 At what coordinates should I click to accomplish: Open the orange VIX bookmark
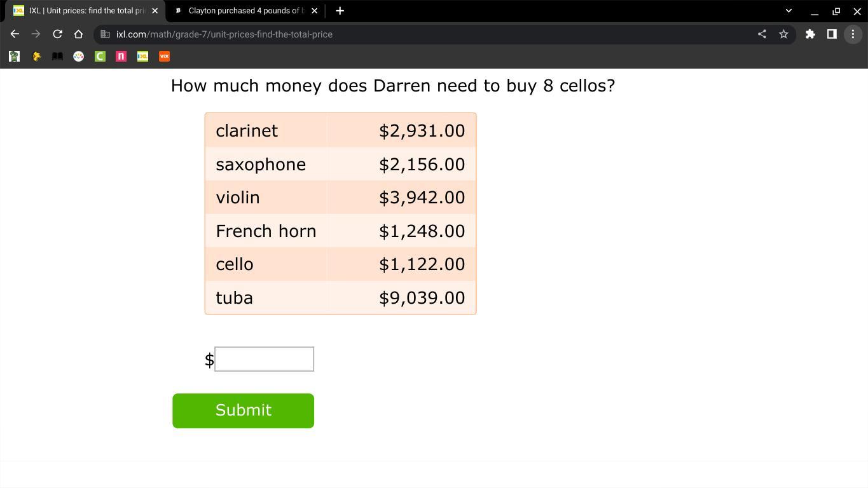[x=164, y=57]
